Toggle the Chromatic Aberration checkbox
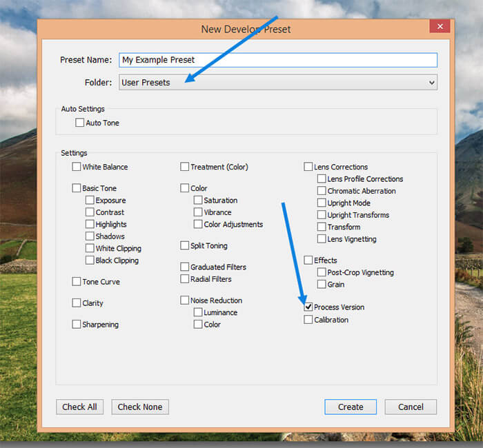483x448 pixels. [322, 190]
